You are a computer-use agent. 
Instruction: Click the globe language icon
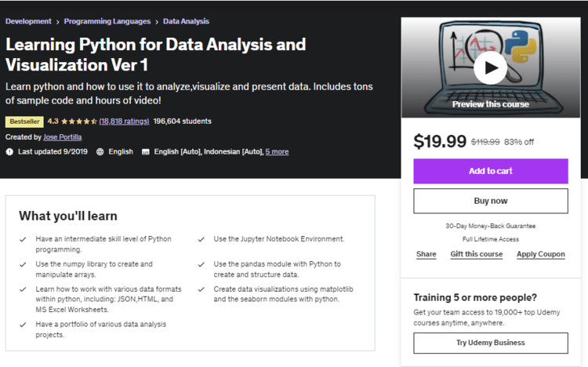[100, 152]
